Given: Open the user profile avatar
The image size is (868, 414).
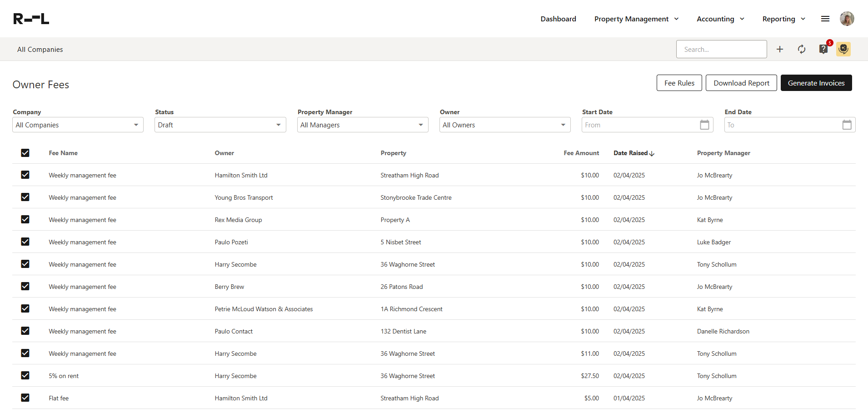Looking at the screenshot, I should (847, 19).
